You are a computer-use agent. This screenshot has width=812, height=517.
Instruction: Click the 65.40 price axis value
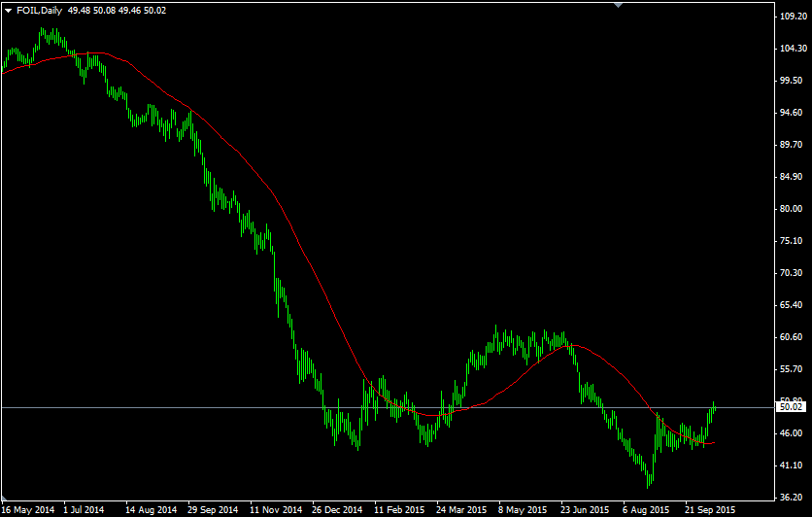pyautogui.click(x=793, y=305)
